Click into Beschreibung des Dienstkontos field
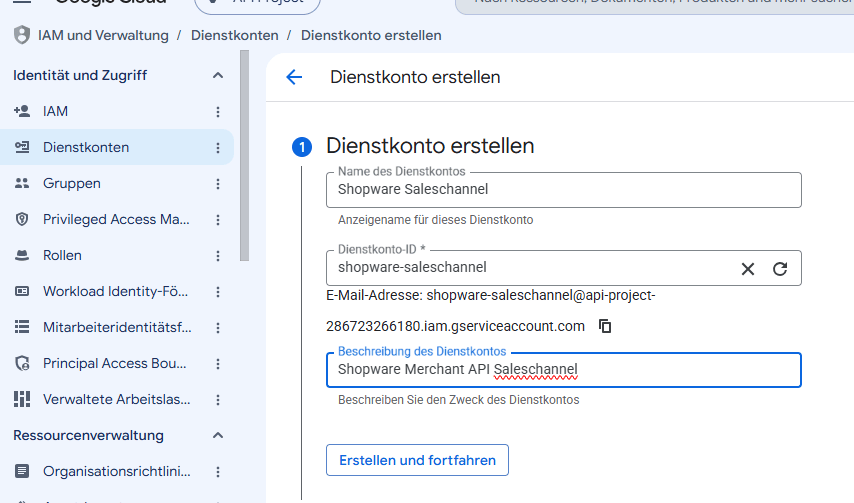The width and height of the screenshot is (854, 503). click(564, 370)
